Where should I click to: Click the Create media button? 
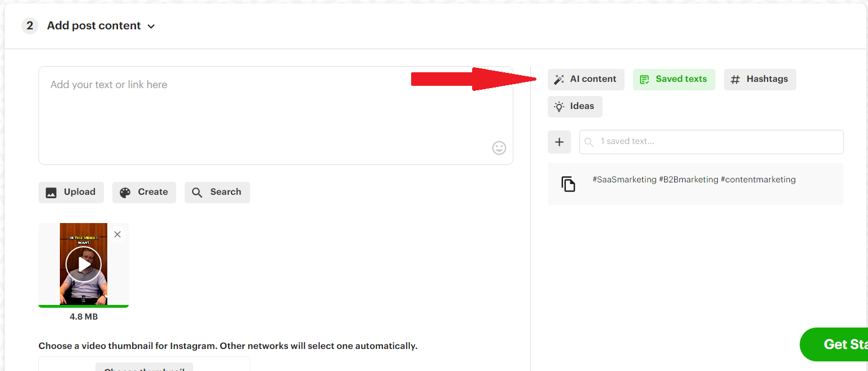coord(144,192)
